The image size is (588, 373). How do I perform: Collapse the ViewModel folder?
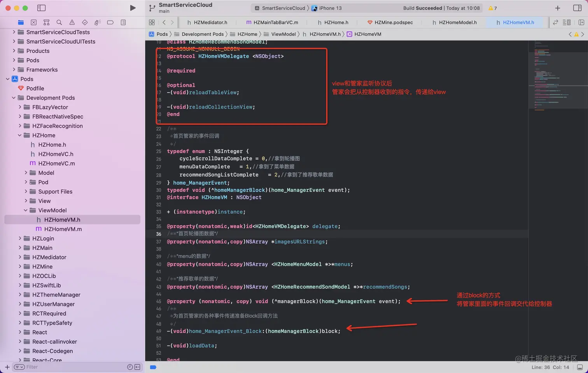click(x=26, y=210)
